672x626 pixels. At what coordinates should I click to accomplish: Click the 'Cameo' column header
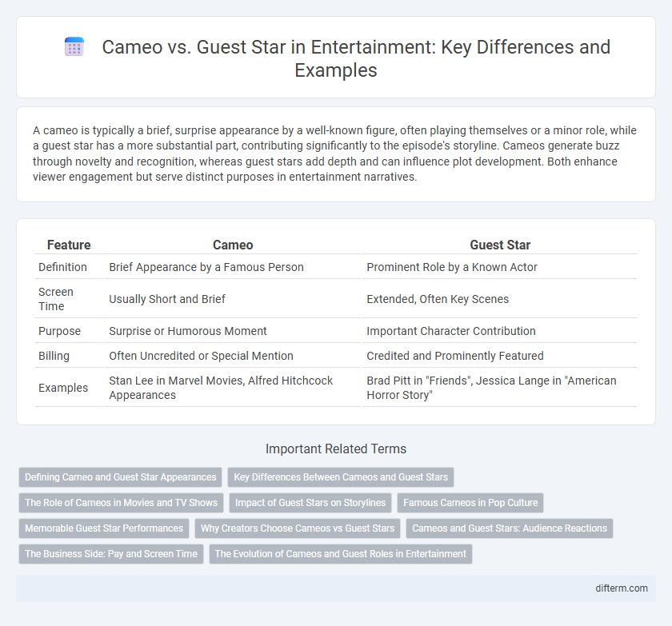tap(233, 245)
